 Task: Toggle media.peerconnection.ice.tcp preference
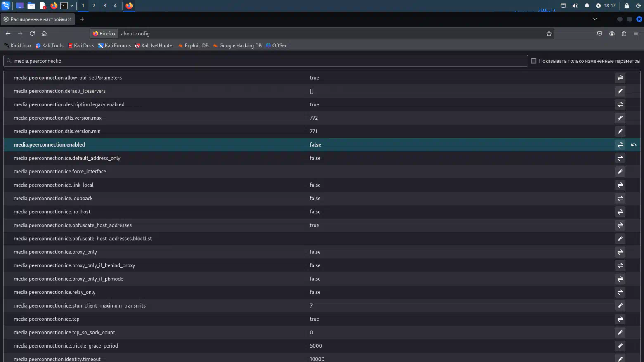(620, 319)
